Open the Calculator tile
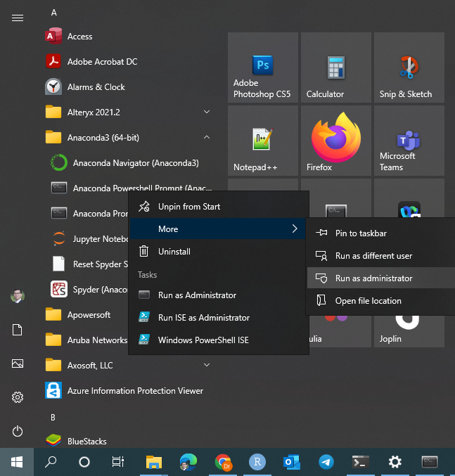This screenshot has height=476, width=455. pos(336,67)
